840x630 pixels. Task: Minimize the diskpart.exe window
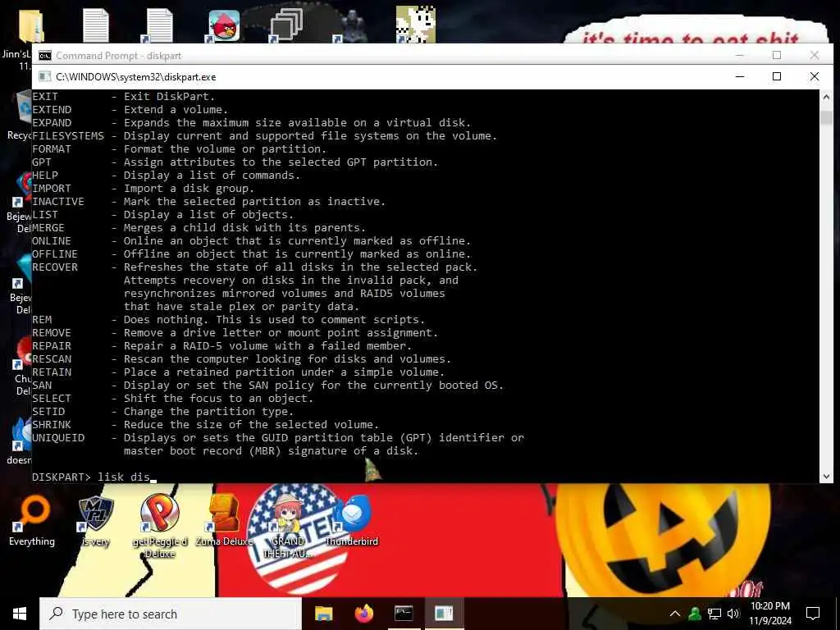click(x=740, y=76)
